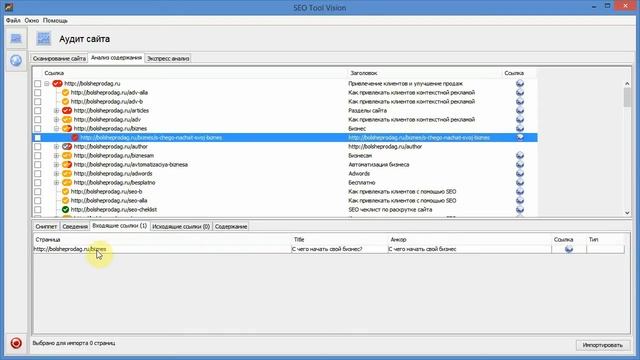The height and width of the screenshot is (360, 640).
Task: Click orange status icon of adv-alla row
Action: [65, 93]
